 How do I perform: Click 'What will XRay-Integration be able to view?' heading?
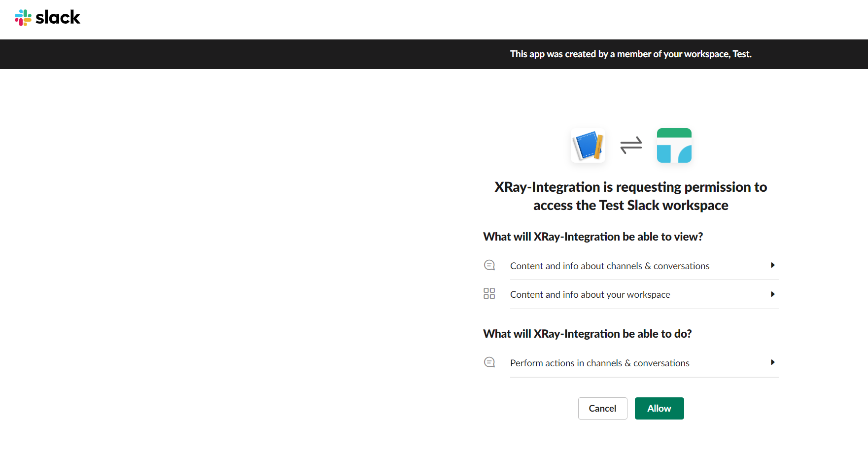tap(593, 237)
